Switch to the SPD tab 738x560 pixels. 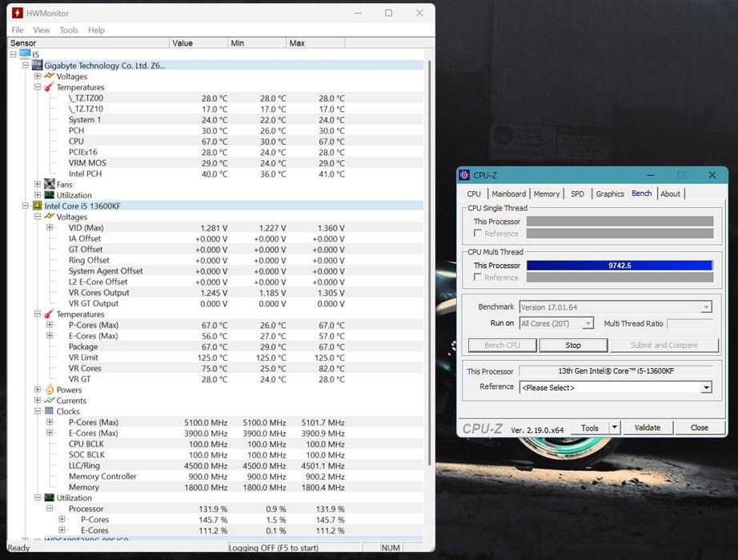tap(577, 194)
